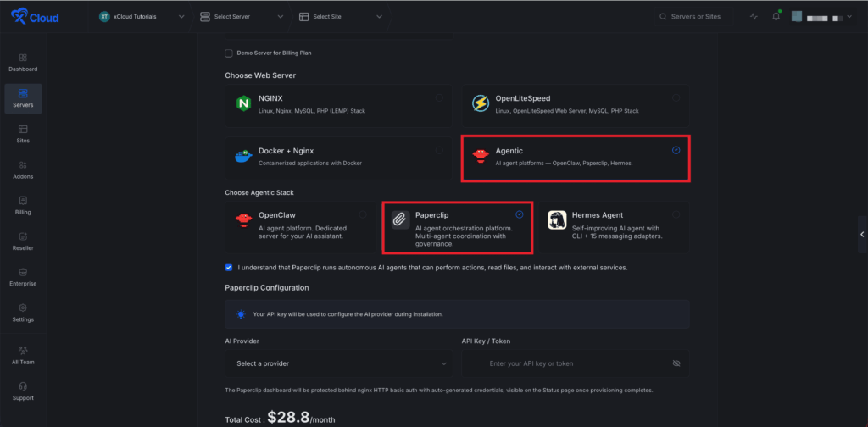Open Support from sidebar
Image resolution: width=868 pixels, height=427 pixels.
23,391
